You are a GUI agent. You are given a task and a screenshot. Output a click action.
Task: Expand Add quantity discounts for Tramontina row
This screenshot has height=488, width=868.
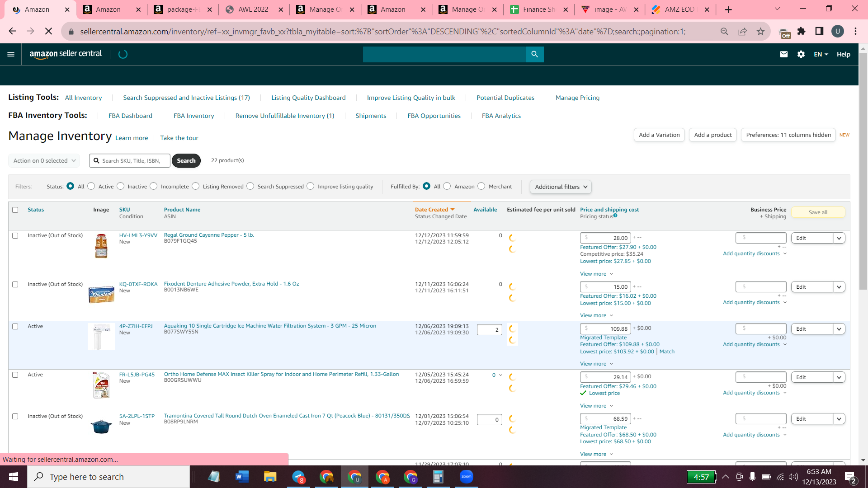click(x=755, y=435)
